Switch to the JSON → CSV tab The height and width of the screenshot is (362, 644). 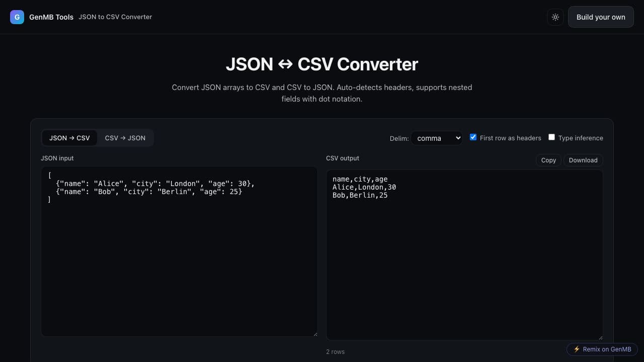tap(69, 138)
